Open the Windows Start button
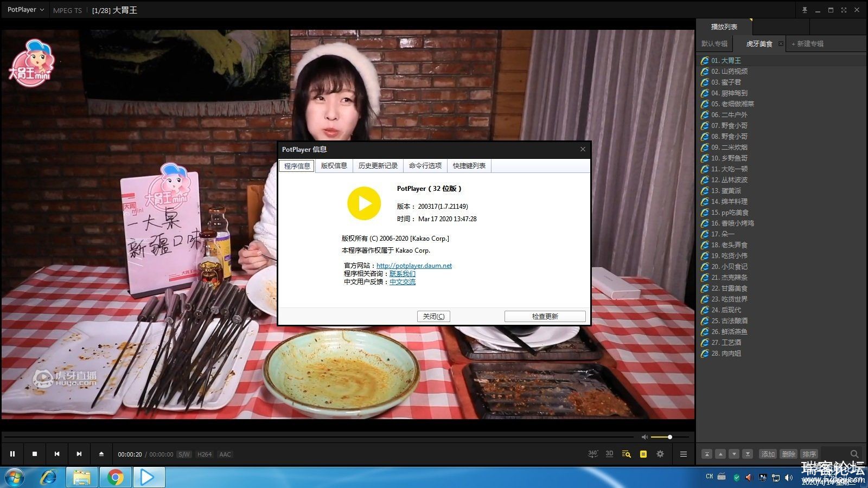 tap(15, 477)
